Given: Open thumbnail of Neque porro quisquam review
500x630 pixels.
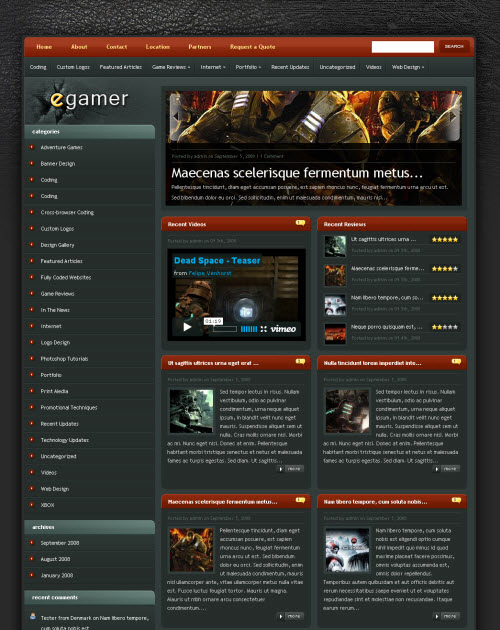Looking at the screenshot, I should click(x=335, y=334).
